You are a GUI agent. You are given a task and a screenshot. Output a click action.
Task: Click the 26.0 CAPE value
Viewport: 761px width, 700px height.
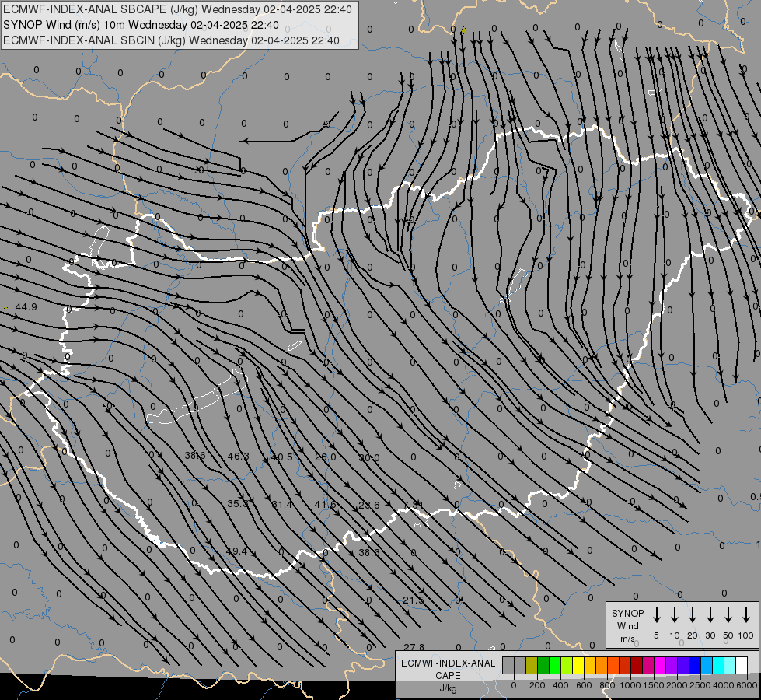point(325,457)
